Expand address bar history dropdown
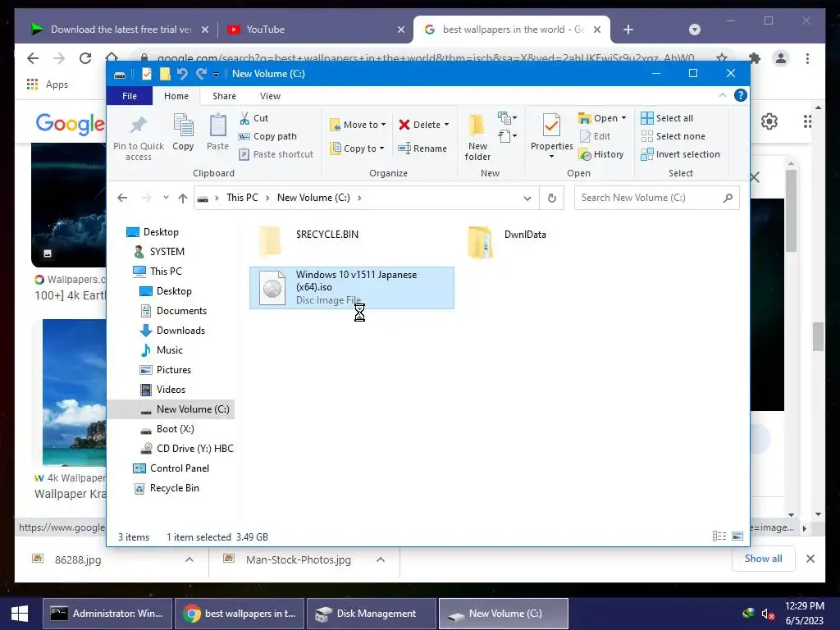The height and width of the screenshot is (630, 840). pos(527,199)
